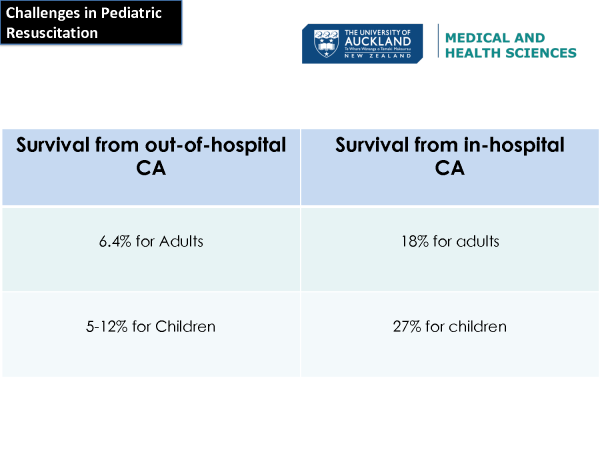Image resolution: width=600 pixels, height=450 pixels.
Task: Select 'Survival from out-of-hospital' header text
Action: point(151,146)
